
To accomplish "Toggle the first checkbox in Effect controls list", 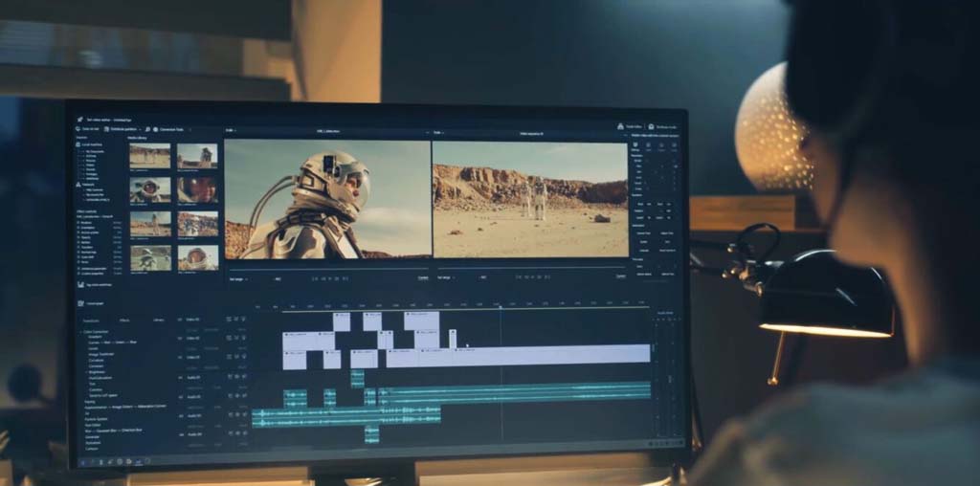I will coord(78,222).
